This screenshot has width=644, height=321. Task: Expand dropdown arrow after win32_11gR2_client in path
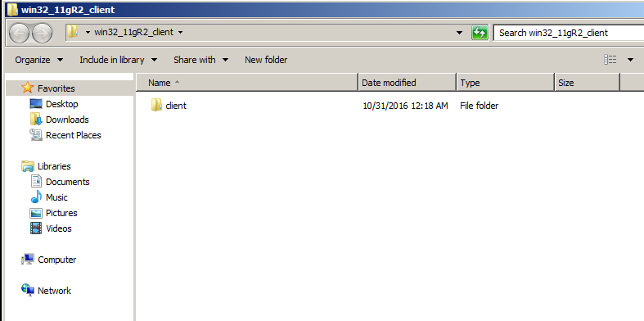[180, 32]
